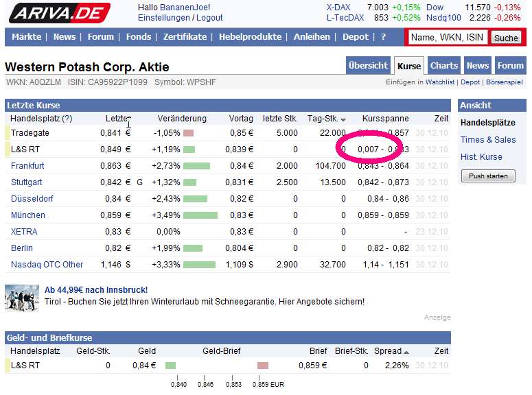Image resolution: width=532 pixels, height=395 pixels.
Task: Click the Logout link
Action: (x=209, y=18)
